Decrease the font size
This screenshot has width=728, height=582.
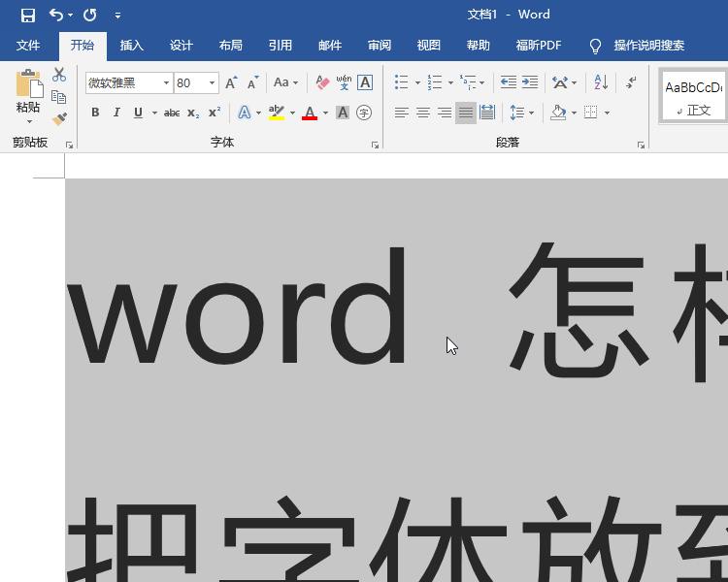252,82
